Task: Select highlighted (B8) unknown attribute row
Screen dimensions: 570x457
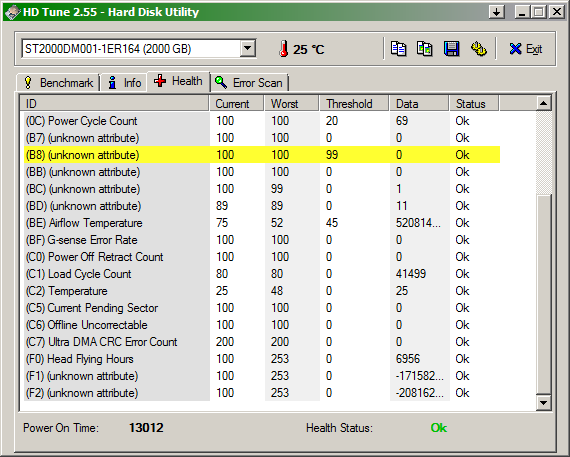Action: (262, 155)
